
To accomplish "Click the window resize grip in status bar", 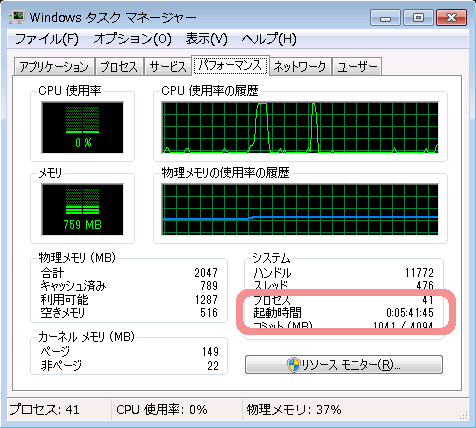I will [x=463, y=415].
